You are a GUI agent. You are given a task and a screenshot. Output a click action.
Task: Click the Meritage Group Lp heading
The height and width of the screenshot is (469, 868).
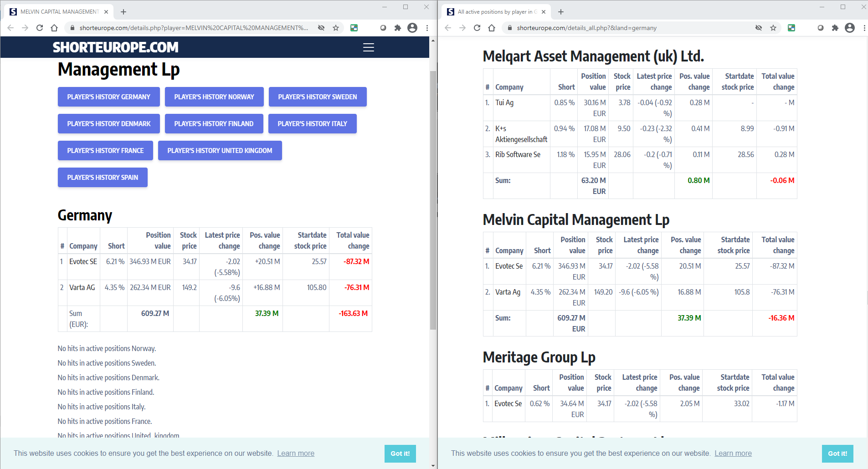[x=539, y=357]
